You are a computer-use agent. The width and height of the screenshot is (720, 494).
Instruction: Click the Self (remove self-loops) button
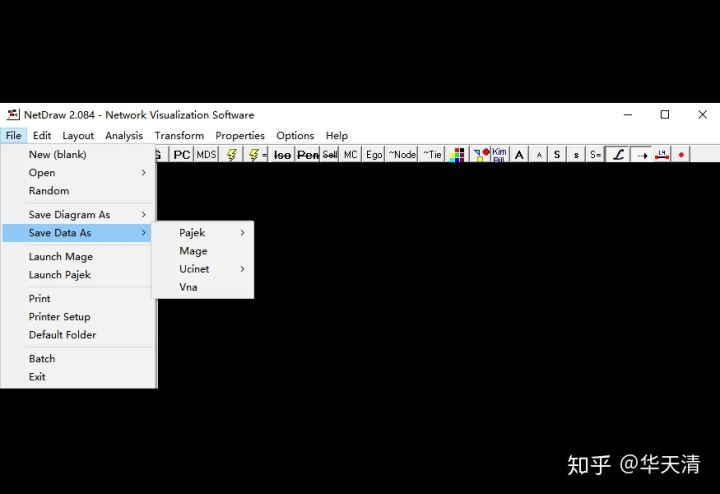pyautogui.click(x=330, y=155)
